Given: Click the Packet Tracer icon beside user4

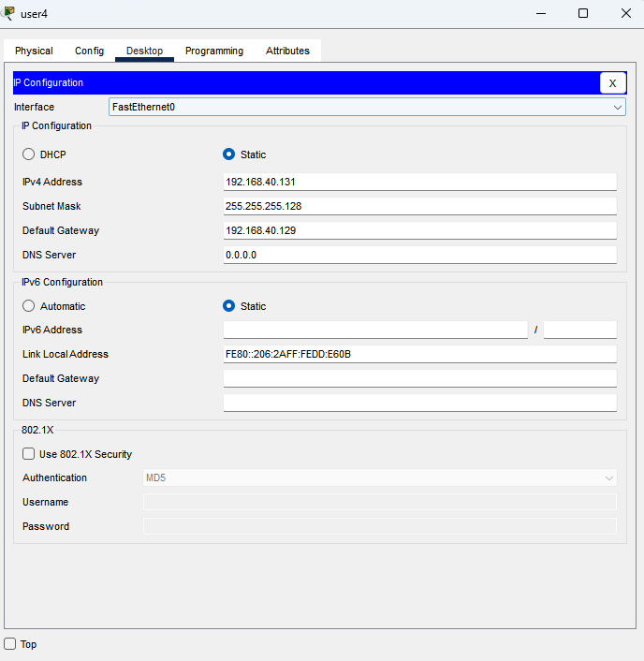Looking at the screenshot, I should (8, 13).
